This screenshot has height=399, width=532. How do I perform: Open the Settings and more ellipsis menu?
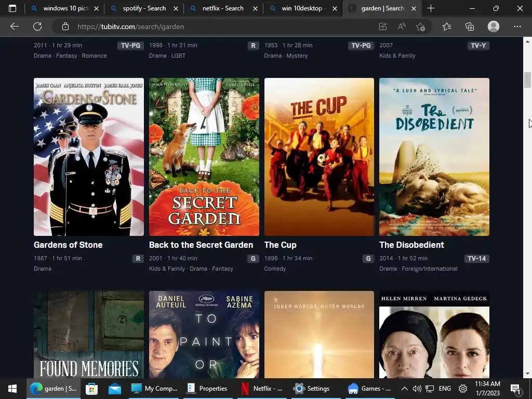[517, 26]
